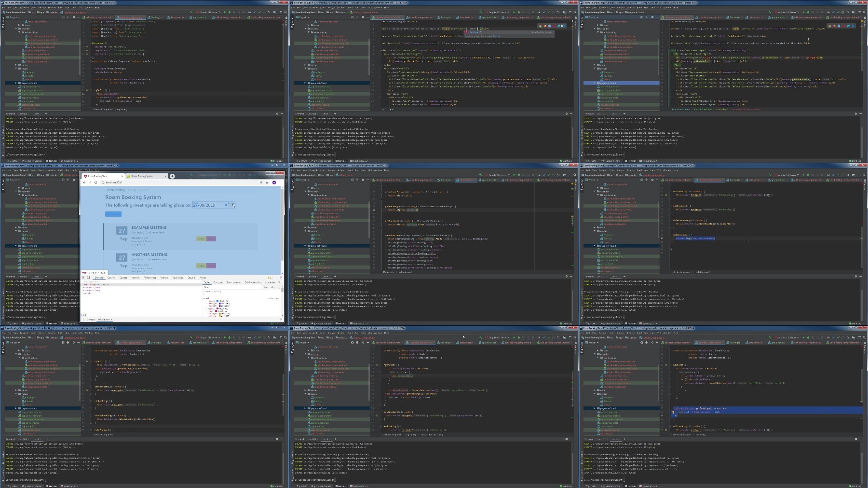The height and width of the screenshot is (488, 868).
Task: Open the date picker dropdown arrow
Action: 232,205
